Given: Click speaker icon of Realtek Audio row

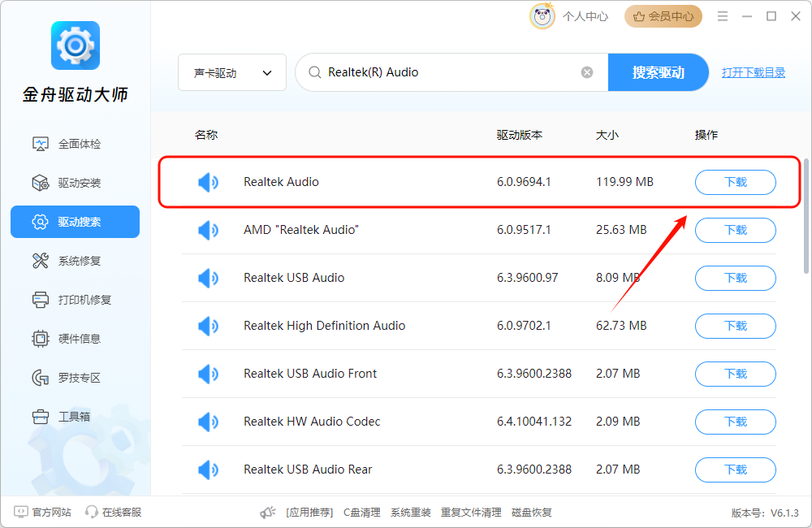Looking at the screenshot, I should tap(208, 183).
